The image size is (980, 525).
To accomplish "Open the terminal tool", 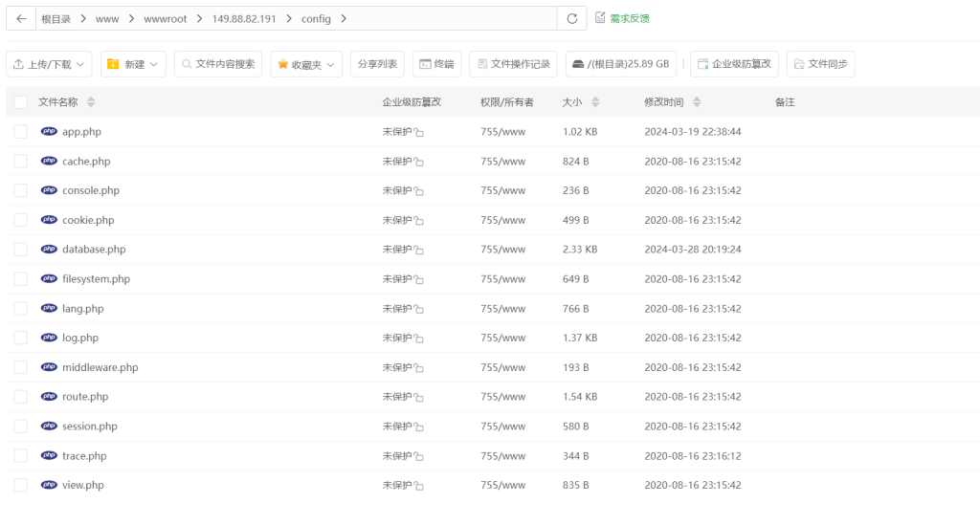I will click(x=436, y=64).
